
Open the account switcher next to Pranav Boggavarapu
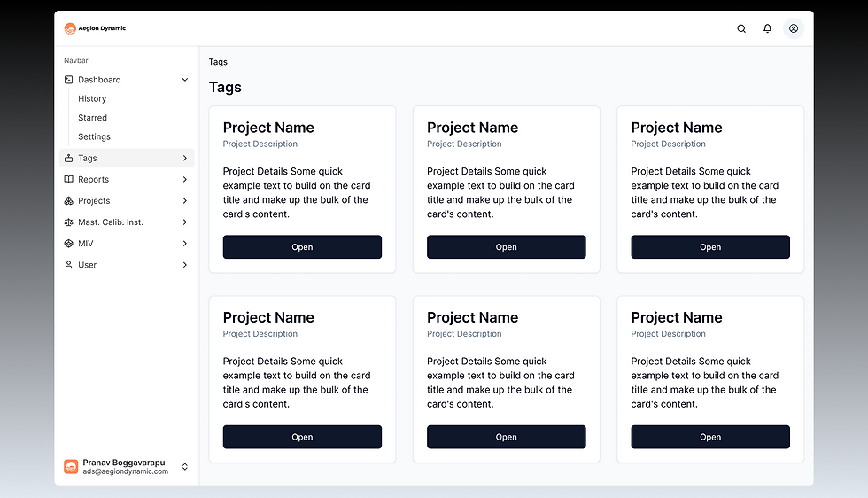click(x=185, y=466)
